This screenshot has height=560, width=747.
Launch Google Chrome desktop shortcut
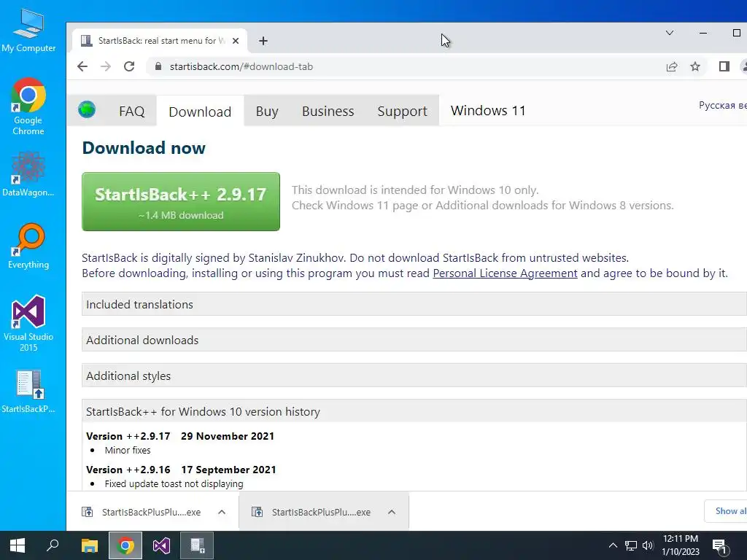28,106
